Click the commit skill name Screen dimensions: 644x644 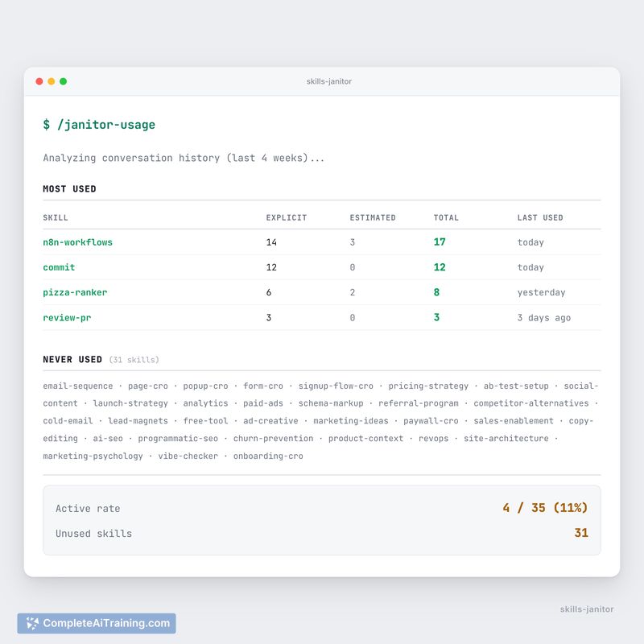[59, 267]
